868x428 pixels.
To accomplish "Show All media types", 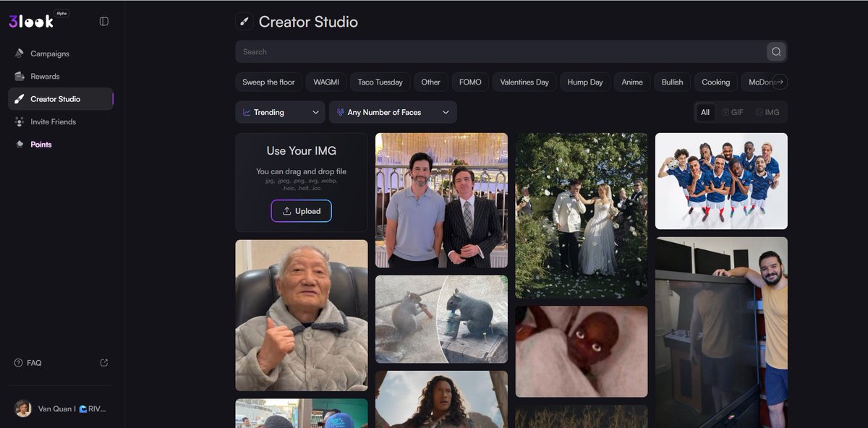I will click(x=705, y=112).
